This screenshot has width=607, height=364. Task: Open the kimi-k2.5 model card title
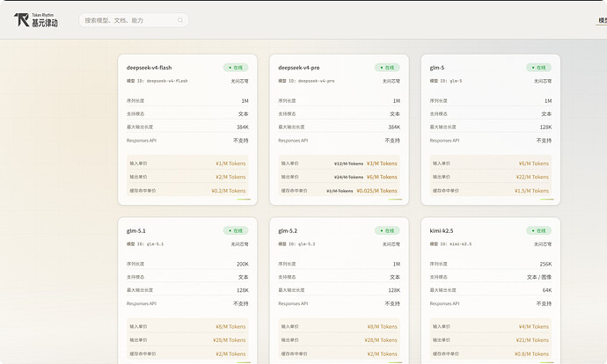click(442, 230)
